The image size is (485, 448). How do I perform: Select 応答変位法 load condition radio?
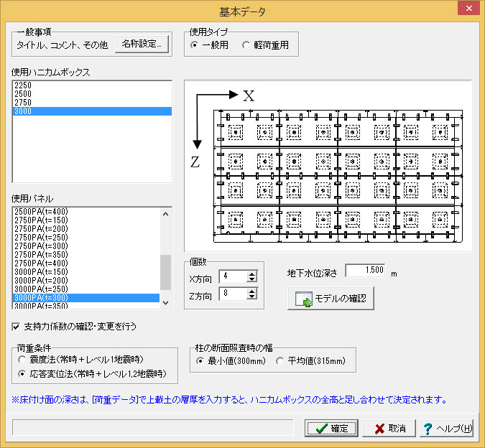(22, 374)
